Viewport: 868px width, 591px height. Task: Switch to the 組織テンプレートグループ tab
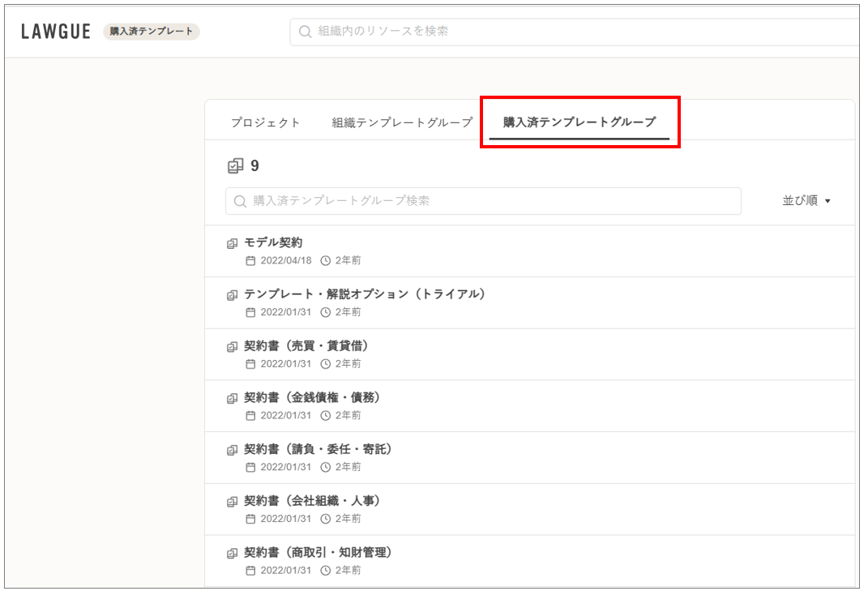click(401, 122)
